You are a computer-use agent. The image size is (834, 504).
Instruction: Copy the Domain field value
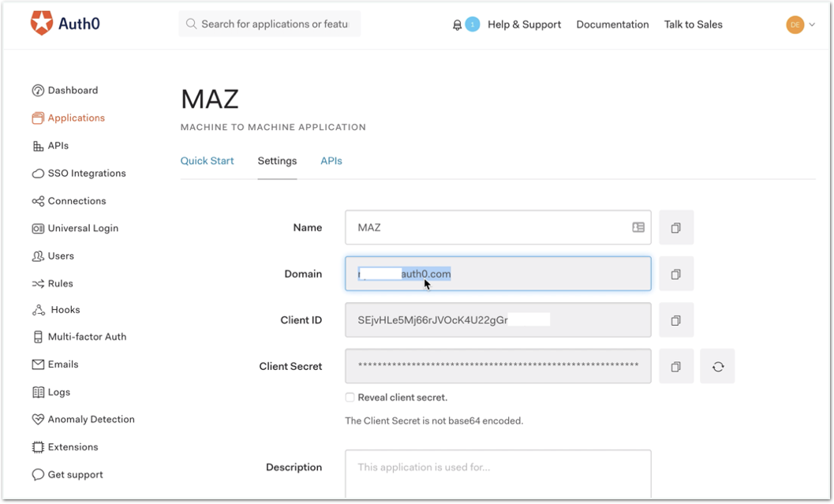pyautogui.click(x=676, y=274)
